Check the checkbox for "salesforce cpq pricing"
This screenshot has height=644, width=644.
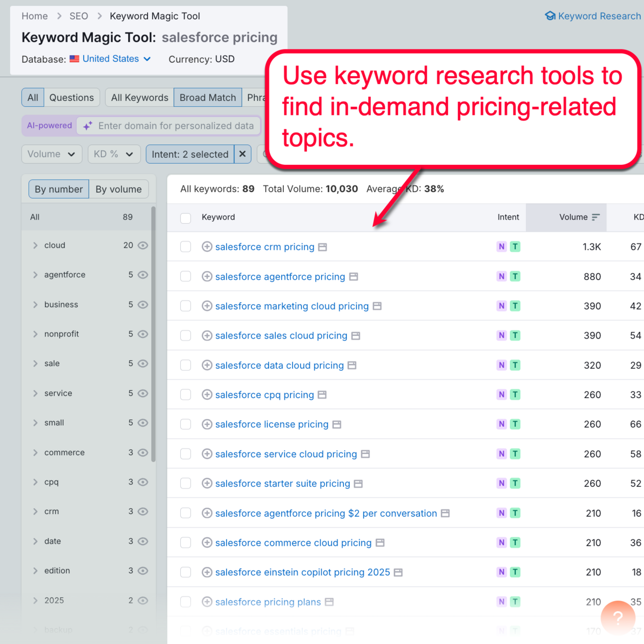coord(185,394)
